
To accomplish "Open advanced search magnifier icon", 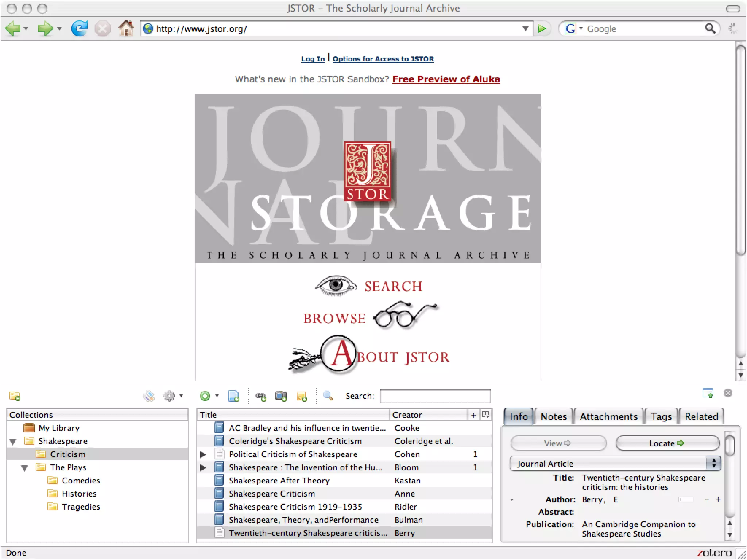I will click(328, 396).
